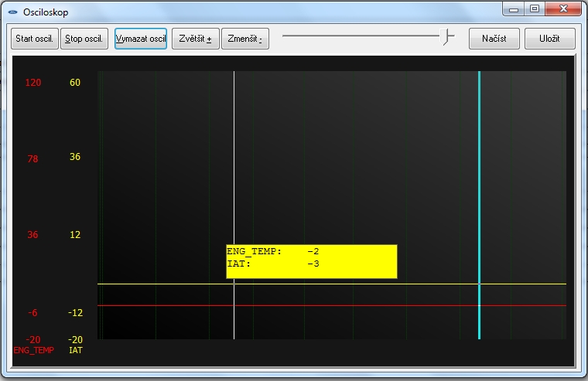Stop the oscilloscope with Stop oscil.
Image resolution: width=588 pixels, height=381 pixels.
coord(85,39)
